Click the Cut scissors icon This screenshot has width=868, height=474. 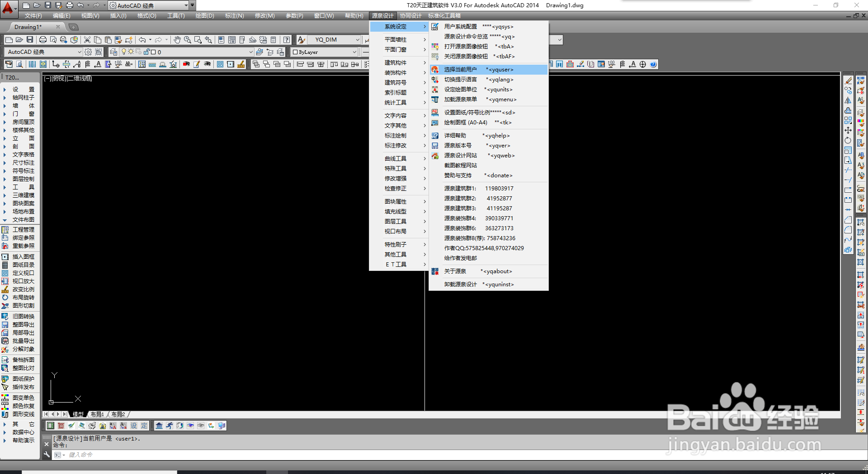coord(87,40)
